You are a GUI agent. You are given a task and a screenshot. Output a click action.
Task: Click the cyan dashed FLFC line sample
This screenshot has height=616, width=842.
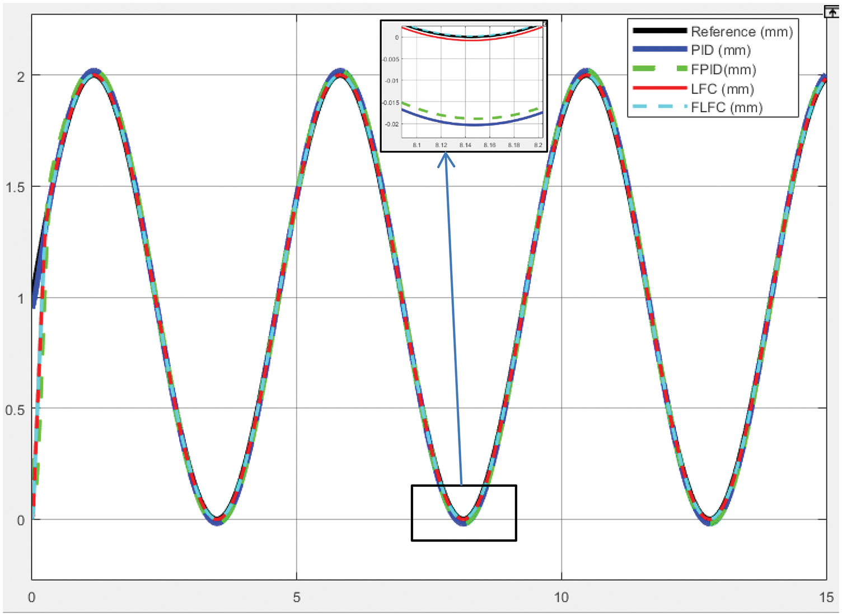click(x=659, y=107)
